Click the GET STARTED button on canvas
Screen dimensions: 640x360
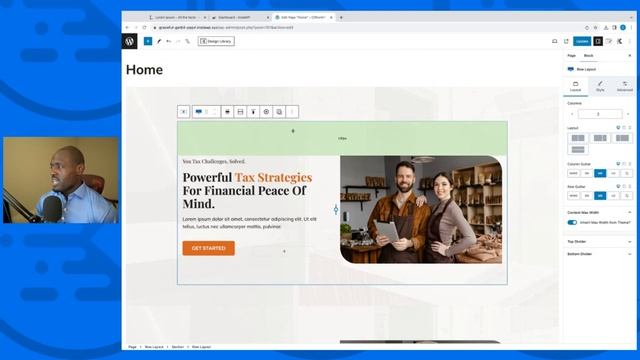coord(209,248)
